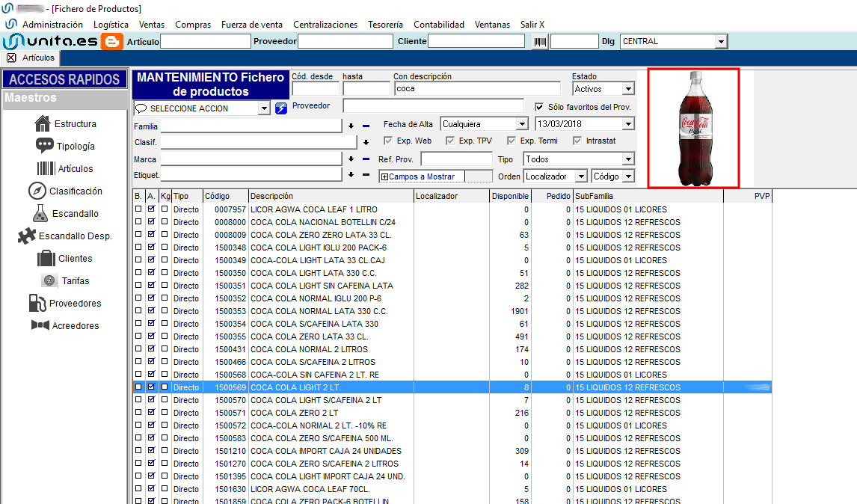The height and width of the screenshot is (504, 857).
Task: Open Artículos barcode icon in sidebar
Action: pyautogui.click(x=46, y=168)
